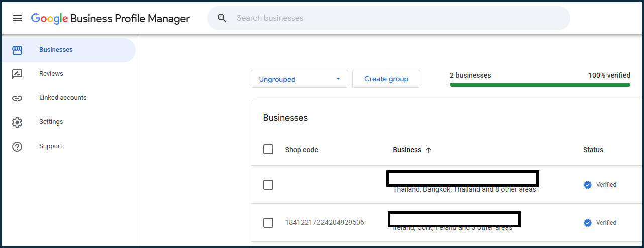Click the Reviews sidebar icon

pyautogui.click(x=17, y=74)
